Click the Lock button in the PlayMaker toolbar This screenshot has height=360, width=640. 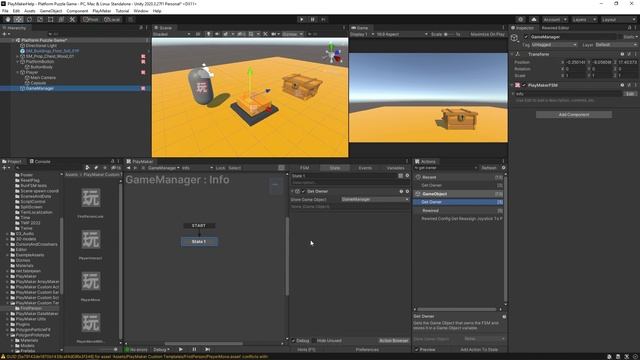point(220,168)
